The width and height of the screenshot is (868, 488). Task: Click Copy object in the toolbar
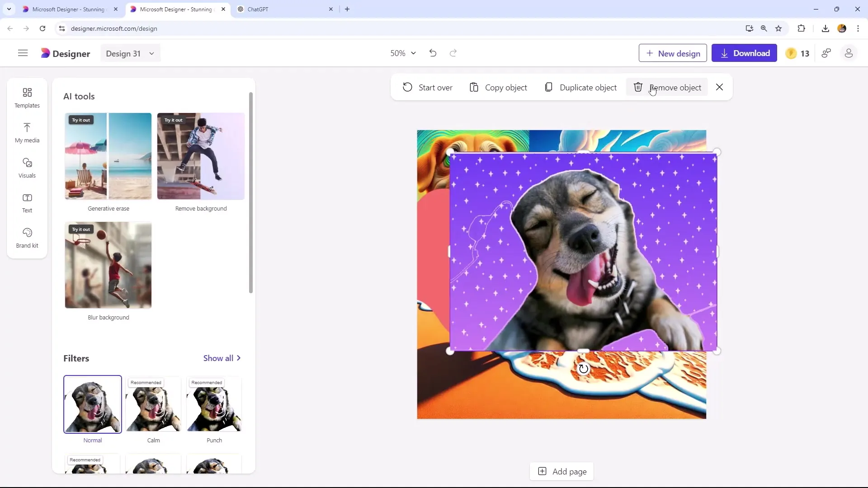(x=498, y=87)
